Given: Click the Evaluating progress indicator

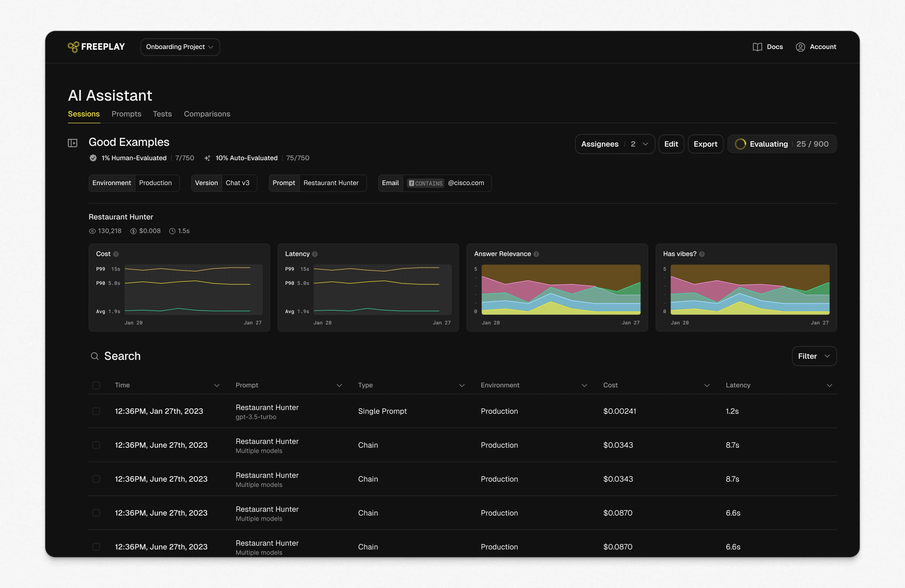Looking at the screenshot, I should [x=781, y=144].
